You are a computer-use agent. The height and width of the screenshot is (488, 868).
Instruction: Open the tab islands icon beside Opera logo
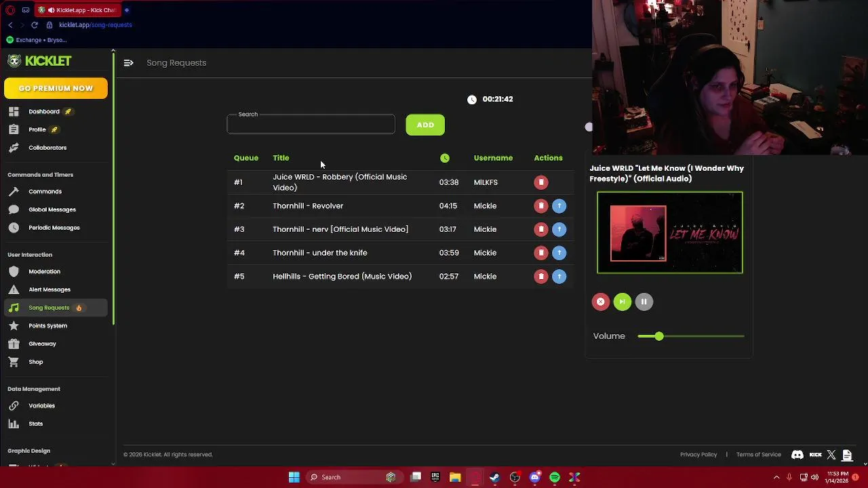pyautogui.click(x=26, y=10)
